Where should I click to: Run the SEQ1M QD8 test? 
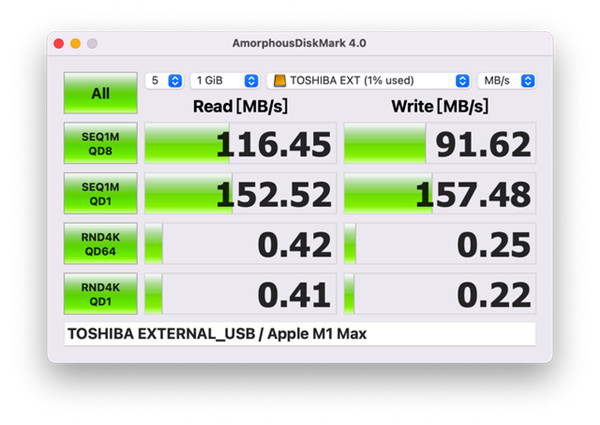coord(100,143)
